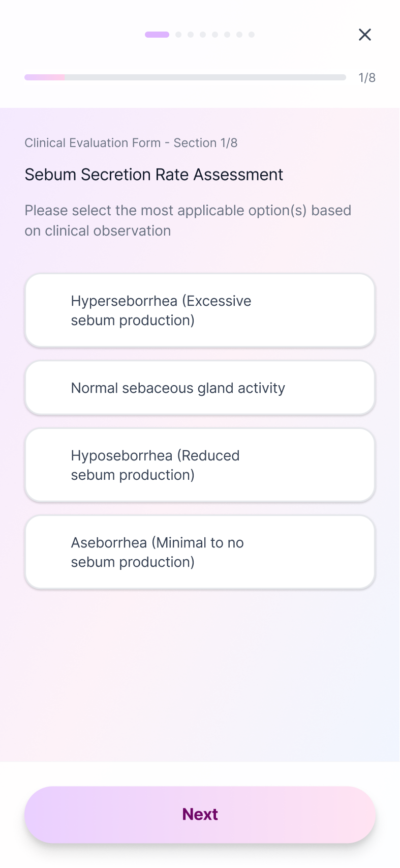This screenshot has height=868, width=400.
Task: Select Hyposeborrhea (Reduced sebum production)
Action: point(200,465)
